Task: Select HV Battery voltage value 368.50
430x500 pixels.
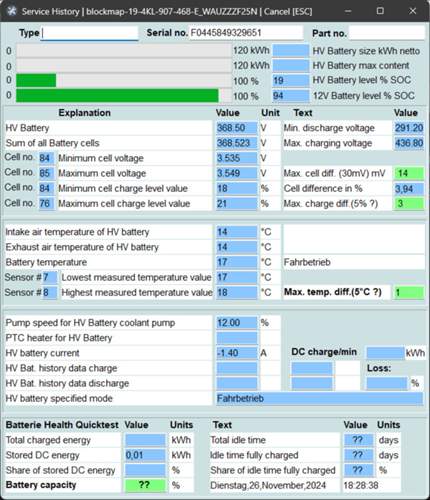Action: click(x=237, y=128)
